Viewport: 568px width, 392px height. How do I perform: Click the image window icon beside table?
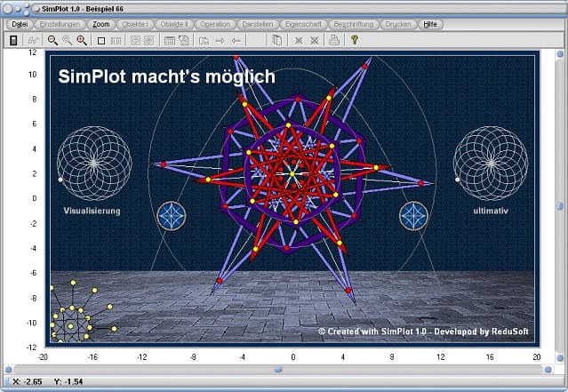pos(184,40)
